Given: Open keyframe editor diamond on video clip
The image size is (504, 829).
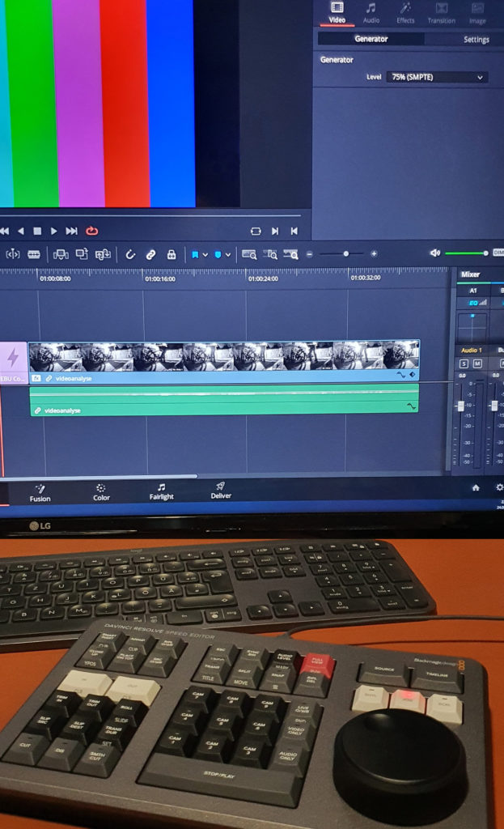Looking at the screenshot, I should 413,375.
